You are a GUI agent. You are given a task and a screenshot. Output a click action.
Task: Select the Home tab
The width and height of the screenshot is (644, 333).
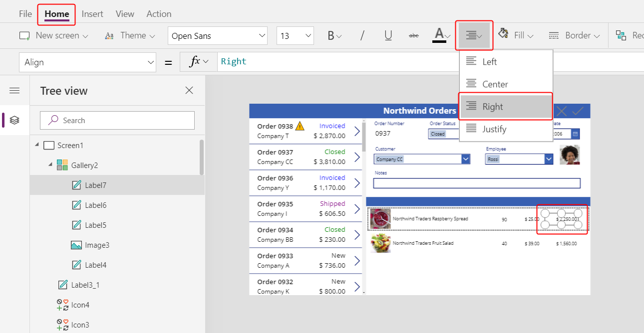pos(57,14)
